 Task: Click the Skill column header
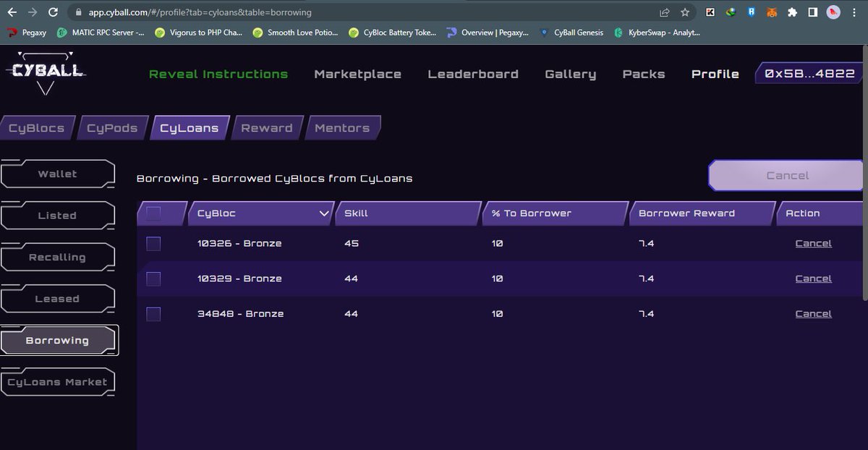[x=408, y=213]
